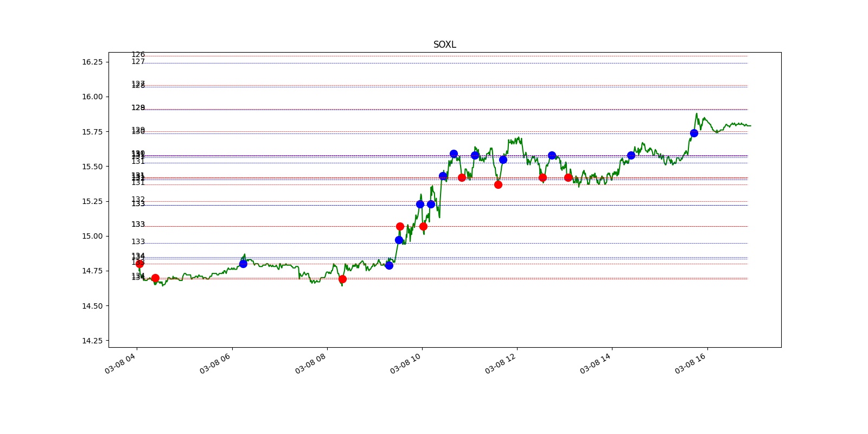Viewport: 868px width, 434px height.
Task: Click the 03-08 14 x-axis label
Action: click(x=596, y=363)
